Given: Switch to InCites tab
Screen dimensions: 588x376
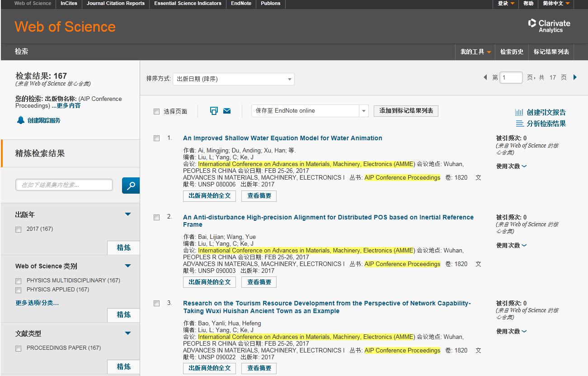Looking at the screenshot, I should pos(69,3).
